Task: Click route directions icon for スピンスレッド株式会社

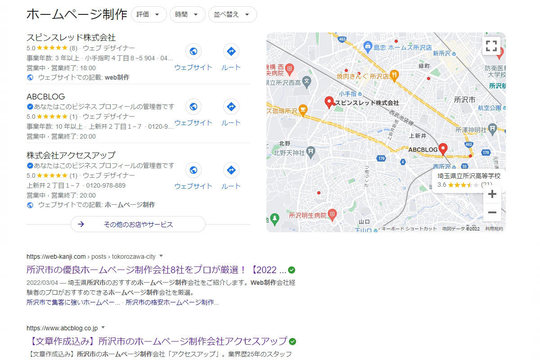Action: [231, 51]
